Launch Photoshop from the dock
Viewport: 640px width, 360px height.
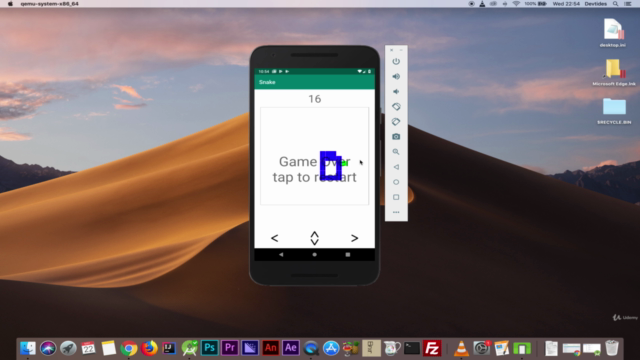pos(210,348)
